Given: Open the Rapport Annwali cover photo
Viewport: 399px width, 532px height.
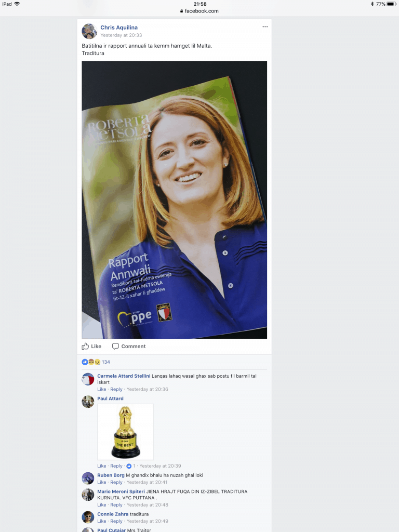Looking at the screenshot, I should click(175, 200).
